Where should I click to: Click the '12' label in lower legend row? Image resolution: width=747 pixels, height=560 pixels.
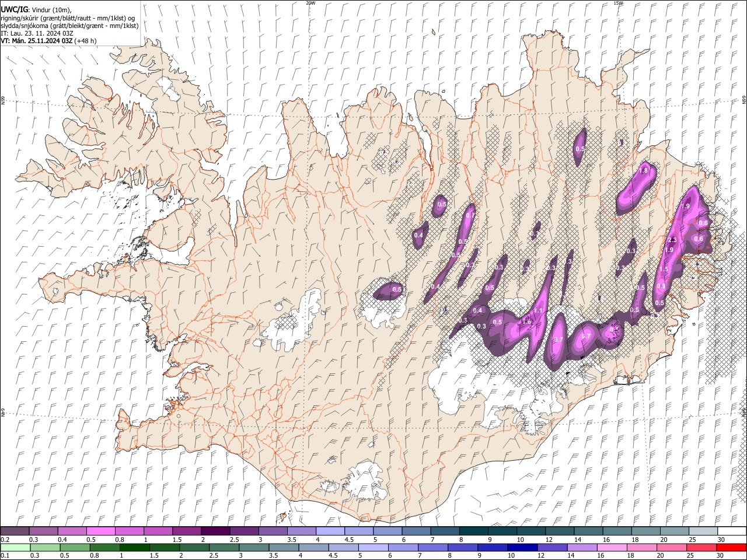point(541,555)
